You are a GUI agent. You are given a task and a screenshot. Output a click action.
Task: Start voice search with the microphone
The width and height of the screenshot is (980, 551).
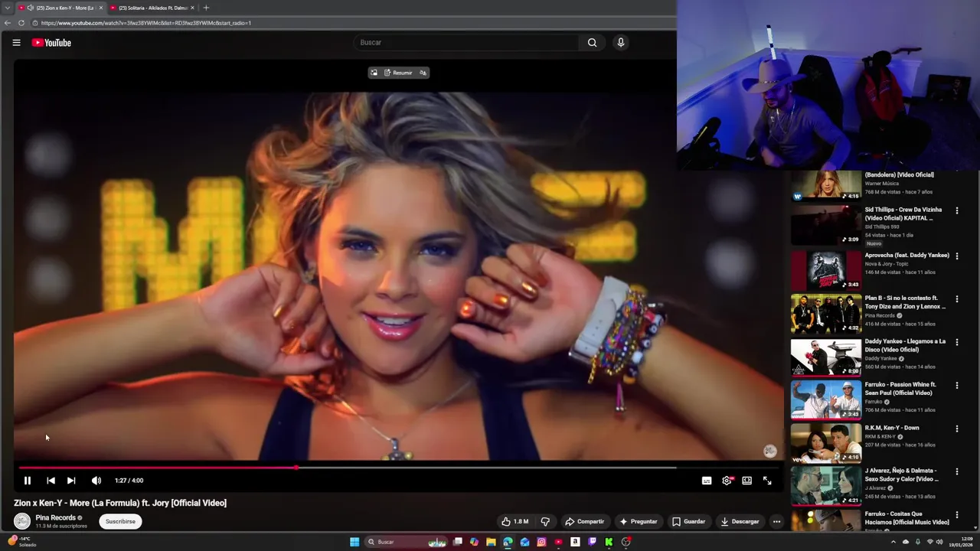pos(621,43)
